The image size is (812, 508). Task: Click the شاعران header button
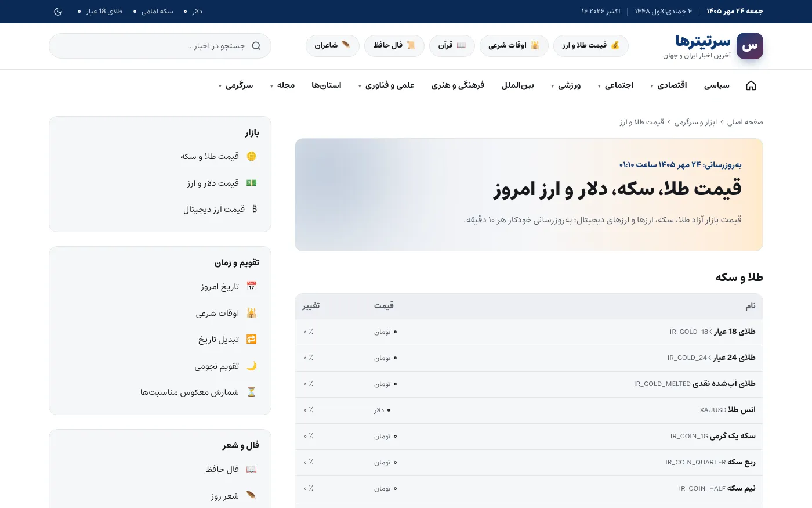click(x=332, y=46)
